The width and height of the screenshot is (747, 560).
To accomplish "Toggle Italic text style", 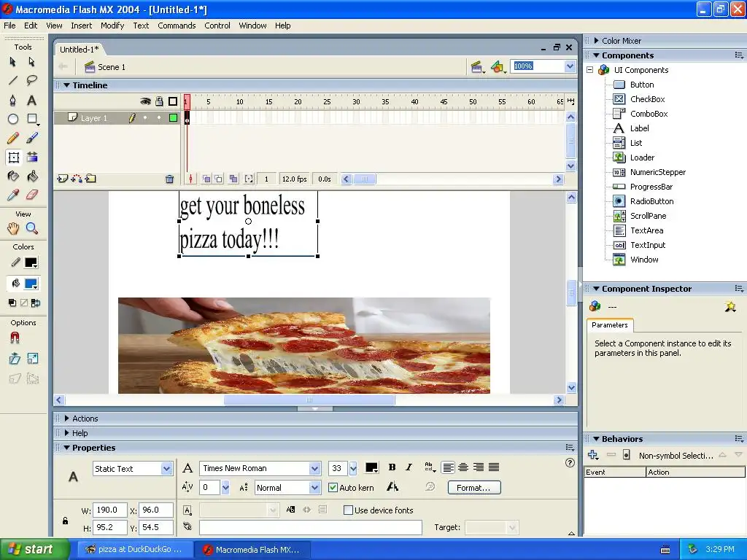I will 409,467.
